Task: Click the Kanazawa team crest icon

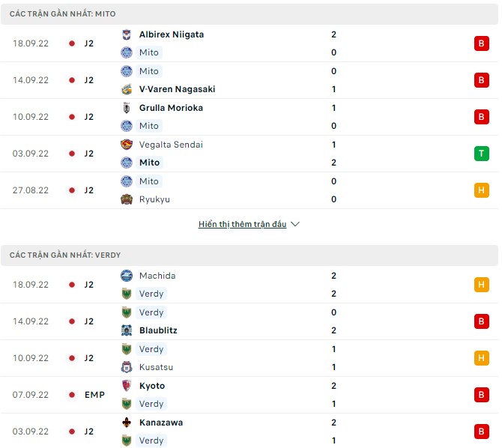Action: click(x=126, y=423)
